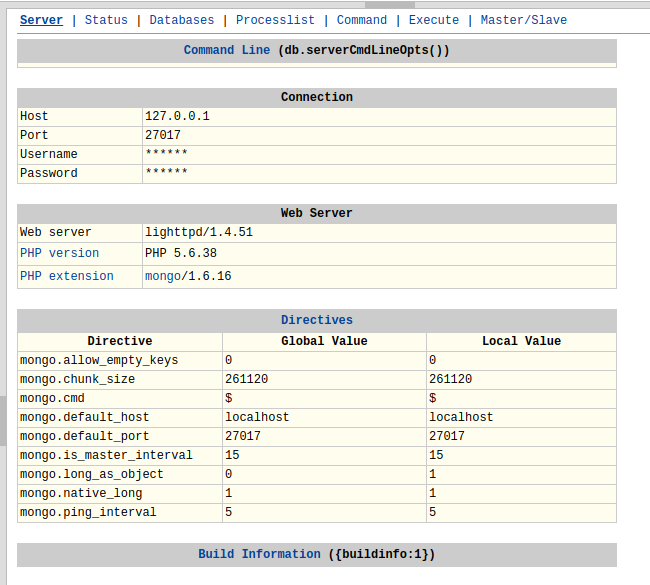Select the mongo.cmd directive row label
Image resolution: width=650 pixels, height=585 pixels.
(52, 398)
